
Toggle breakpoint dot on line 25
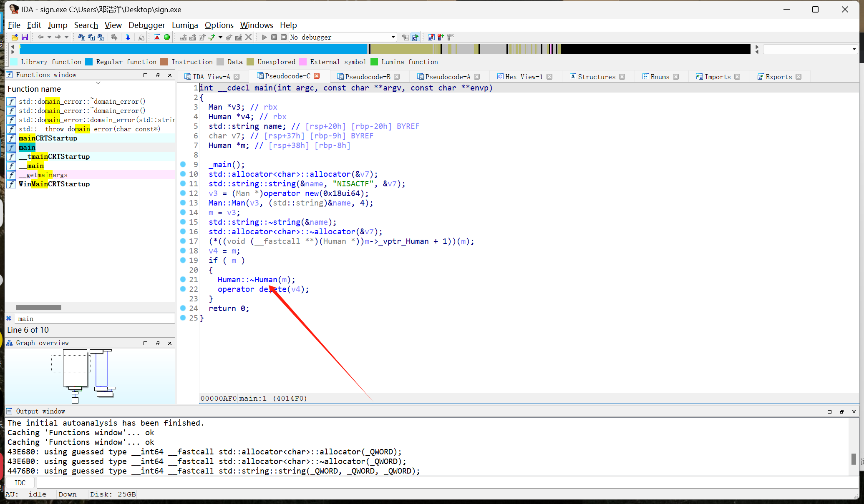point(183,318)
